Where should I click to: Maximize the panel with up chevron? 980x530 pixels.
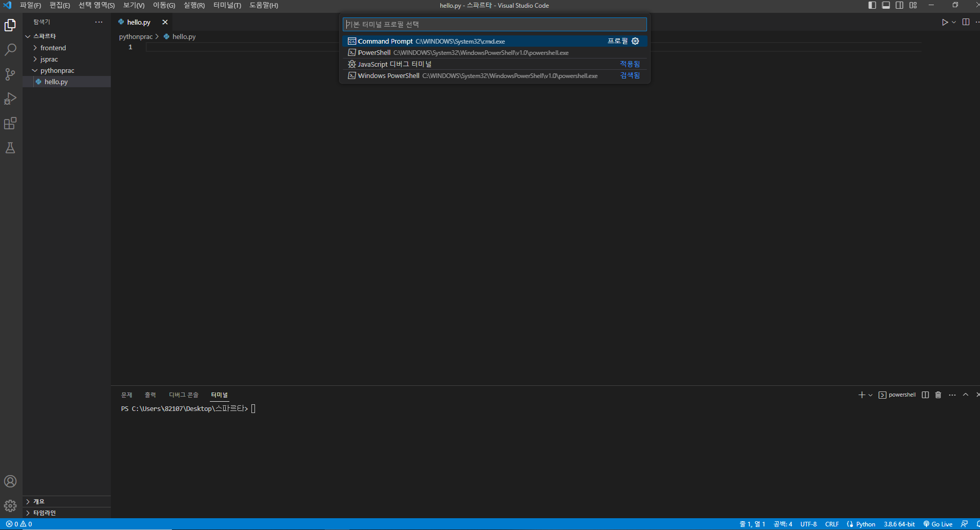click(x=966, y=395)
